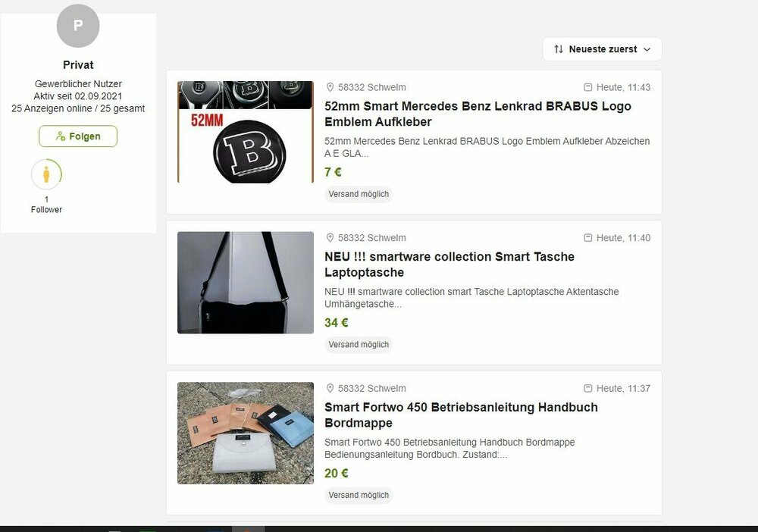The height and width of the screenshot is (532, 758).
Task: Click the black laptop bag thumbnail
Action: (246, 283)
